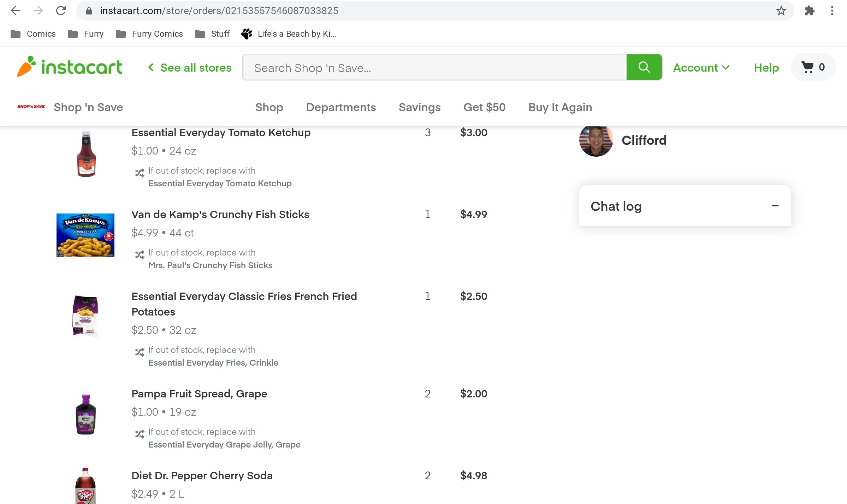Open the Departments tab
847x504 pixels.
click(341, 107)
